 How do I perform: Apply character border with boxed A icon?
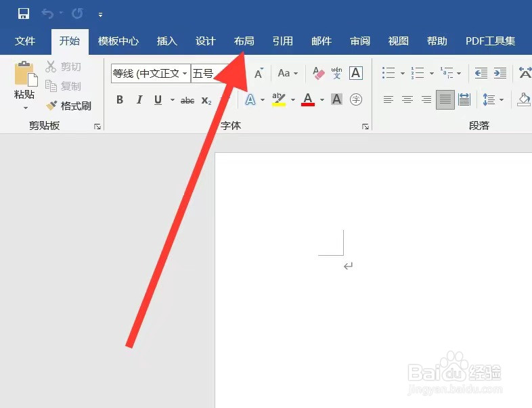click(x=356, y=73)
